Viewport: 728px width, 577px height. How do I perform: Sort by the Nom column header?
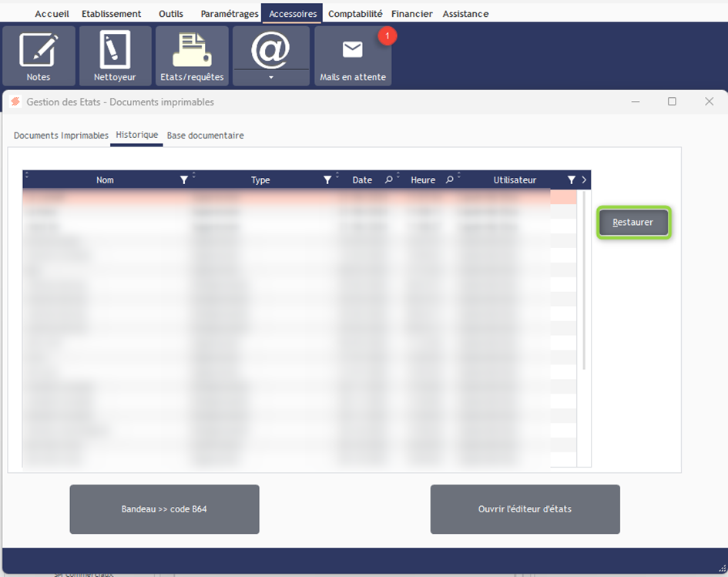click(105, 180)
